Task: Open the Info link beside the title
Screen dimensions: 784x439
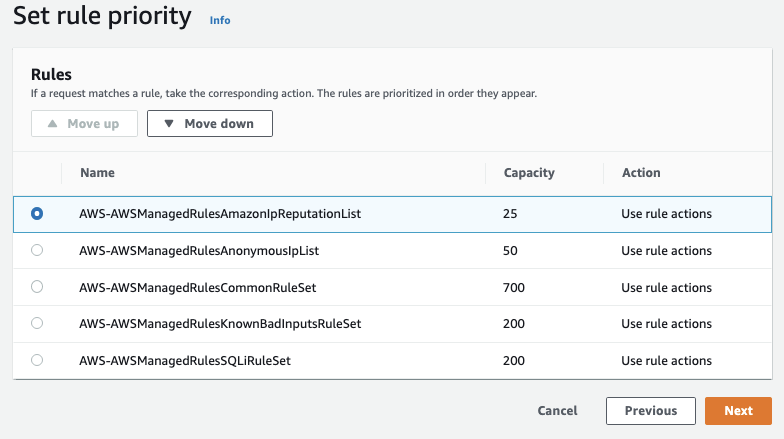Action: tap(220, 20)
